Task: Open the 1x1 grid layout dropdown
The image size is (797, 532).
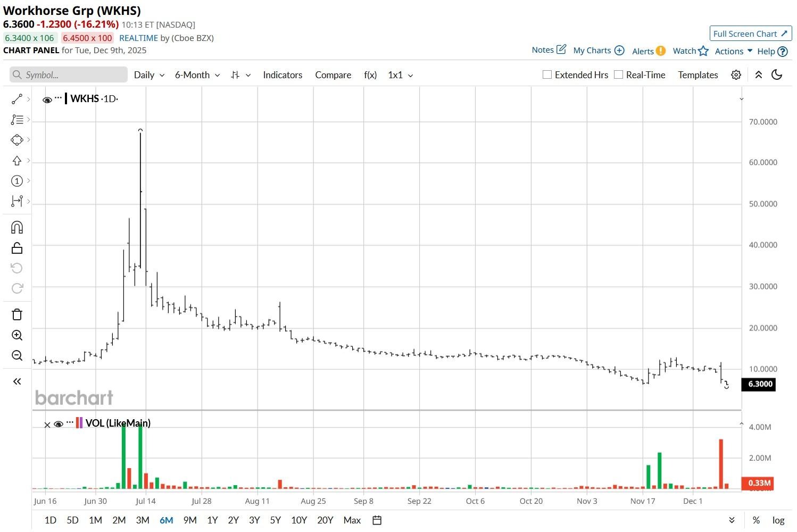Action: click(x=401, y=75)
